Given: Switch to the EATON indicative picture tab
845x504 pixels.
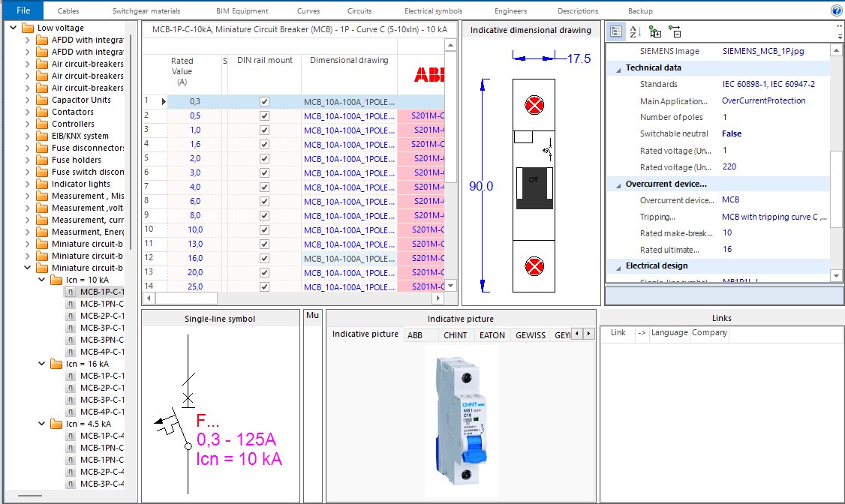Looking at the screenshot, I should click(x=492, y=334).
